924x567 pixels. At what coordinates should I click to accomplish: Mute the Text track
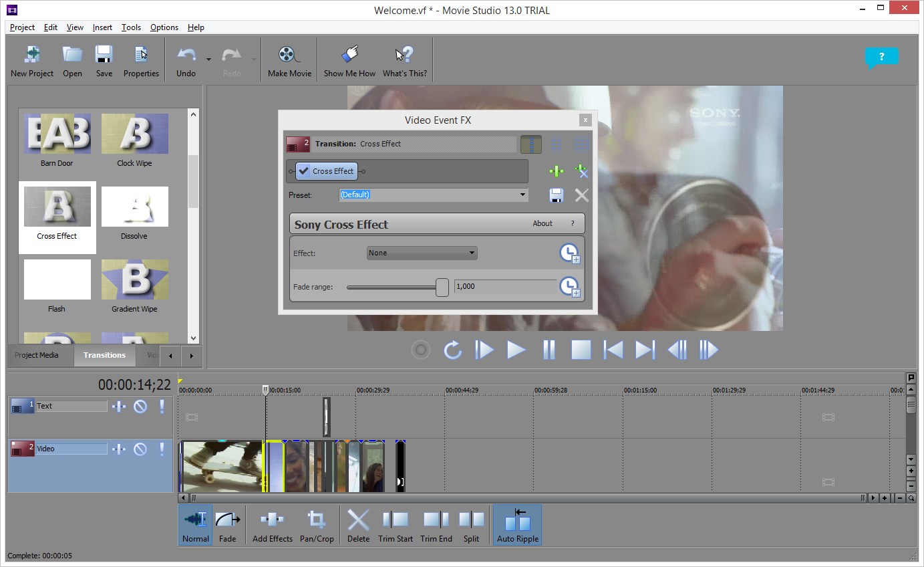coord(140,406)
